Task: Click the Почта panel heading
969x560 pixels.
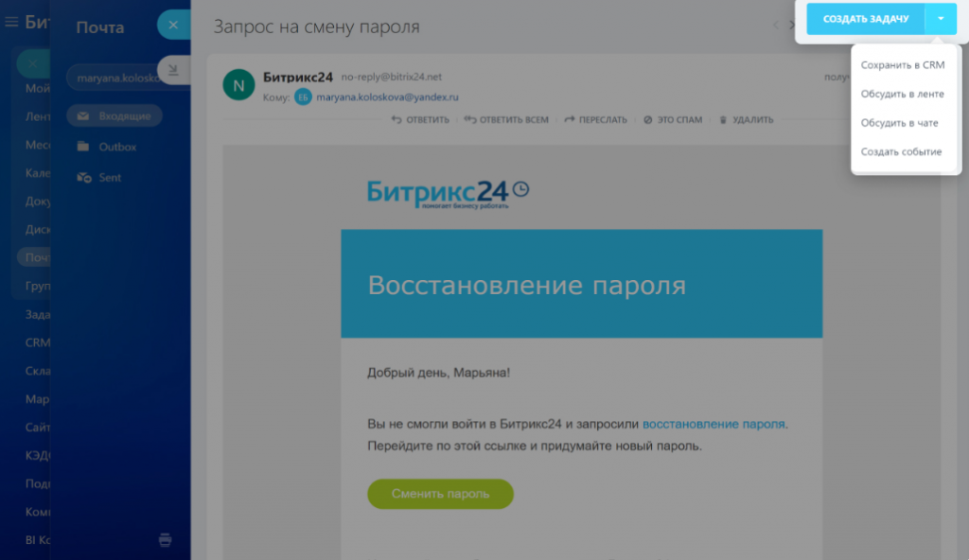Action: click(x=100, y=27)
